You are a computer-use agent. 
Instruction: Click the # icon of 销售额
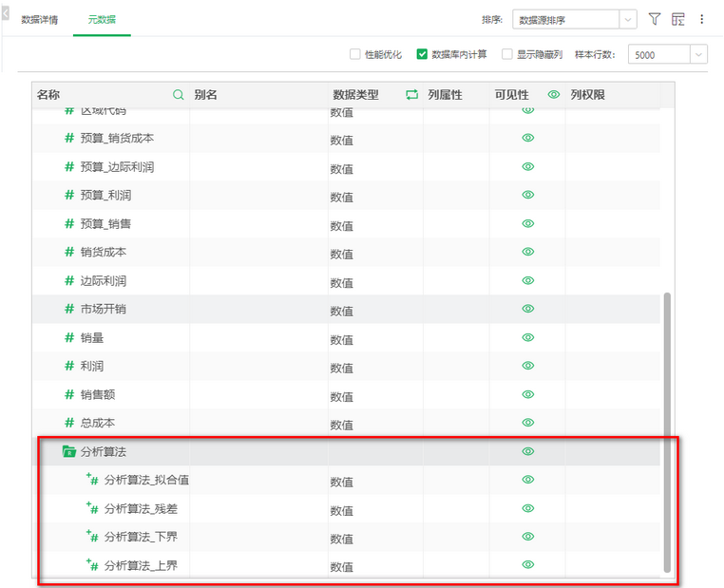pos(69,394)
